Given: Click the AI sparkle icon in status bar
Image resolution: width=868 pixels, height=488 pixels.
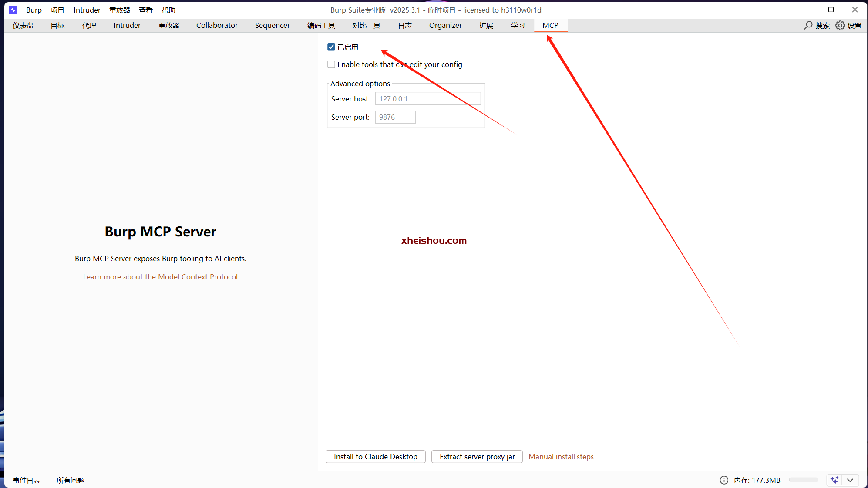Looking at the screenshot, I should pos(834,480).
